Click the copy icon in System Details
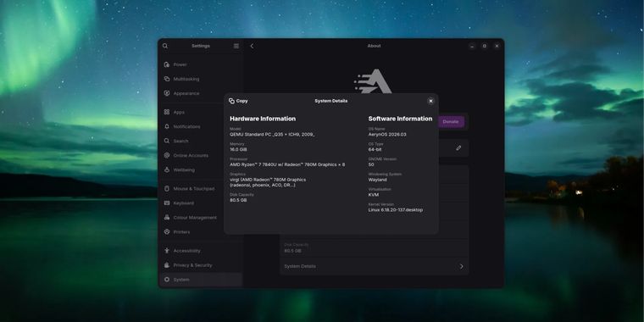The height and width of the screenshot is (322, 644). point(231,101)
